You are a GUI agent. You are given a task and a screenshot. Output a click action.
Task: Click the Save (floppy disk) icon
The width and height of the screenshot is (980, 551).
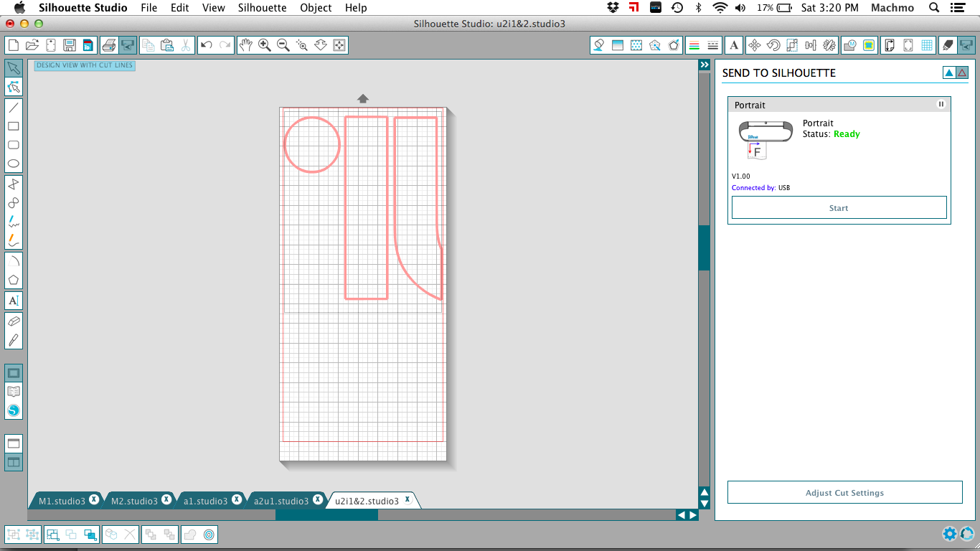point(70,45)
